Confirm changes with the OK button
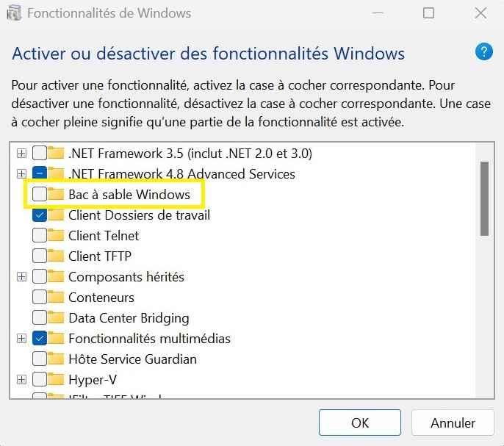This screenshot has height=446, width=504. point(360,422)
